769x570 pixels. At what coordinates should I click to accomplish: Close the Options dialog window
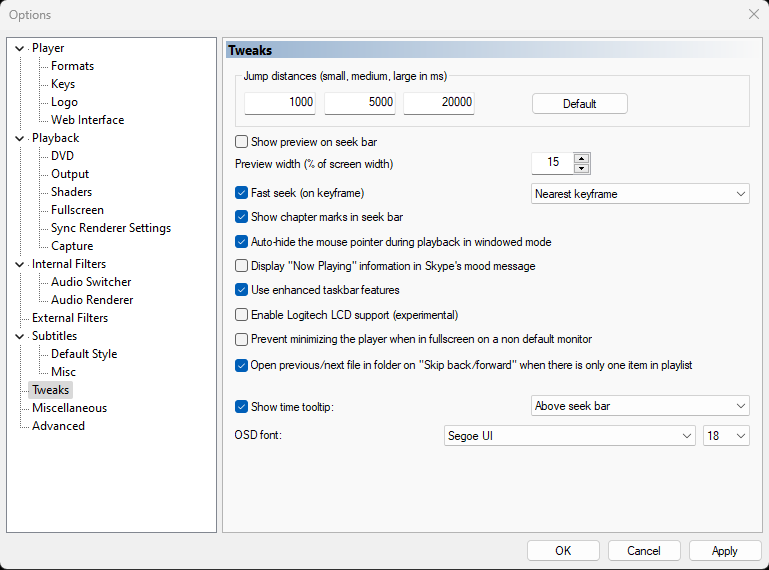[x=754, y=14]
